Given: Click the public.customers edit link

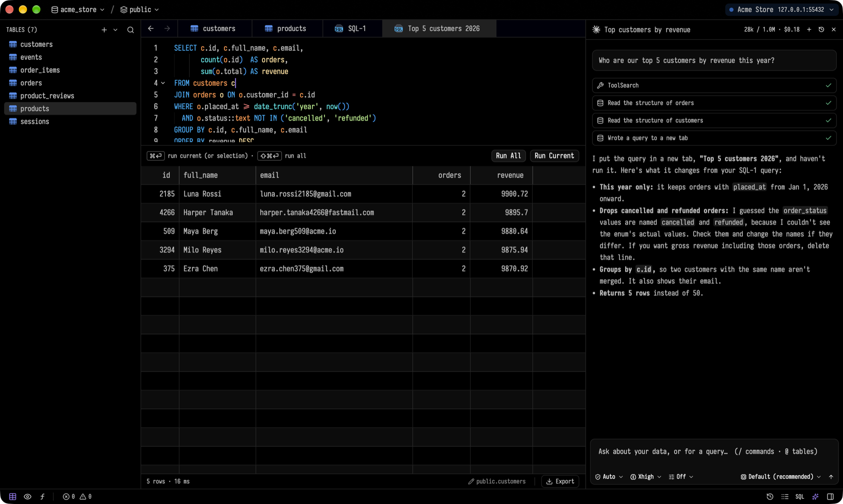Looking at the screenshot, I should (x=497, y=482).
